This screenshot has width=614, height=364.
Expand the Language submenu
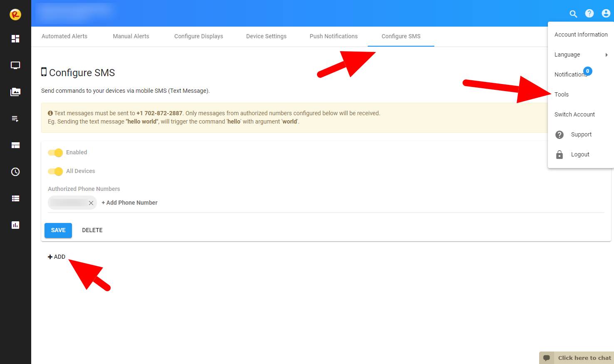[x=567, y=54]
